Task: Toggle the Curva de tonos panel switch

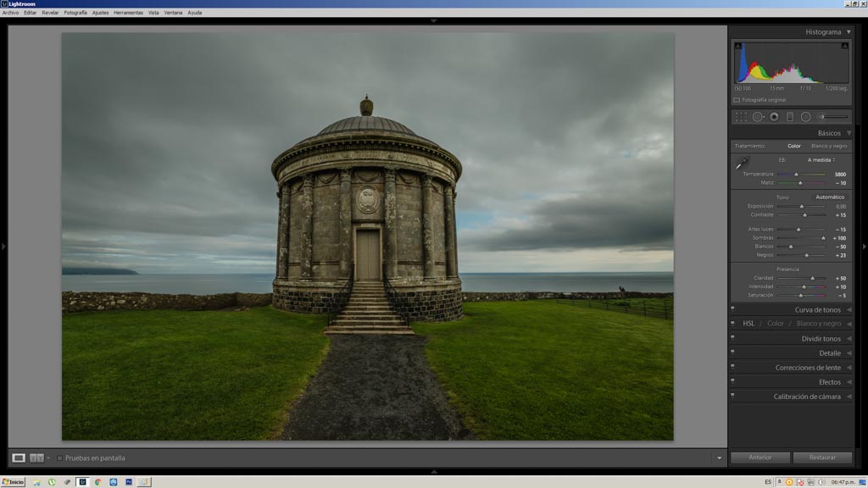Action: [733, 308]
